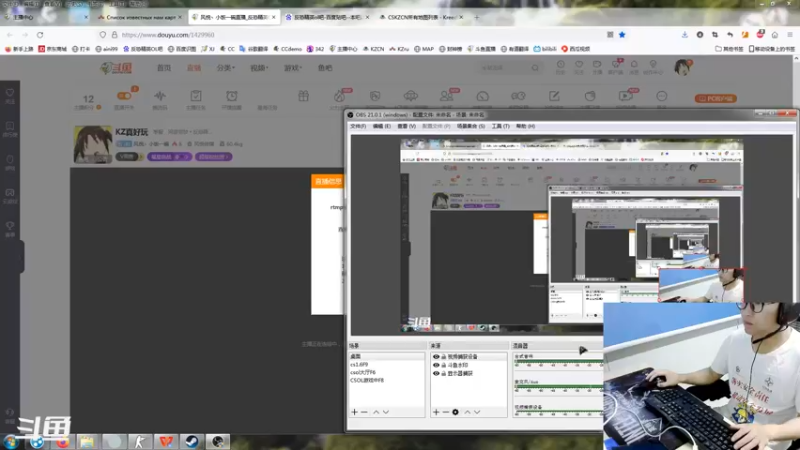
Task: Remove selected scene with the scenes minus icon
Action: pyautogui.click(x=364, y=412)
